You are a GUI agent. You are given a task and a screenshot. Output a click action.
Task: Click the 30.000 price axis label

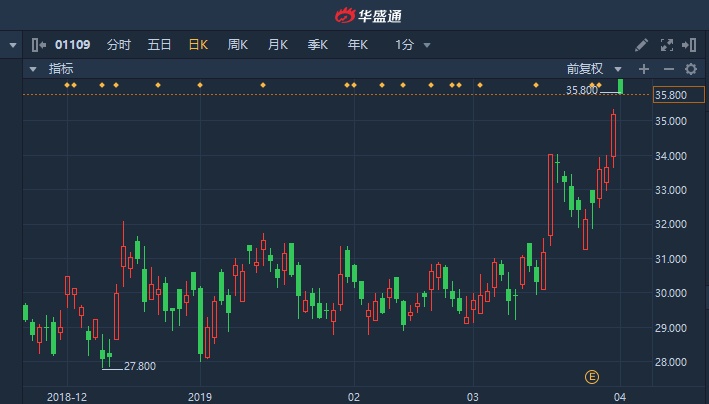coord(671,293)
